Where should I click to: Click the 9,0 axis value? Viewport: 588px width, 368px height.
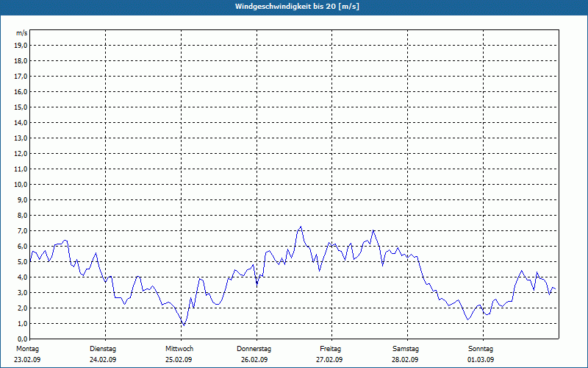click(x=22, y=199)
